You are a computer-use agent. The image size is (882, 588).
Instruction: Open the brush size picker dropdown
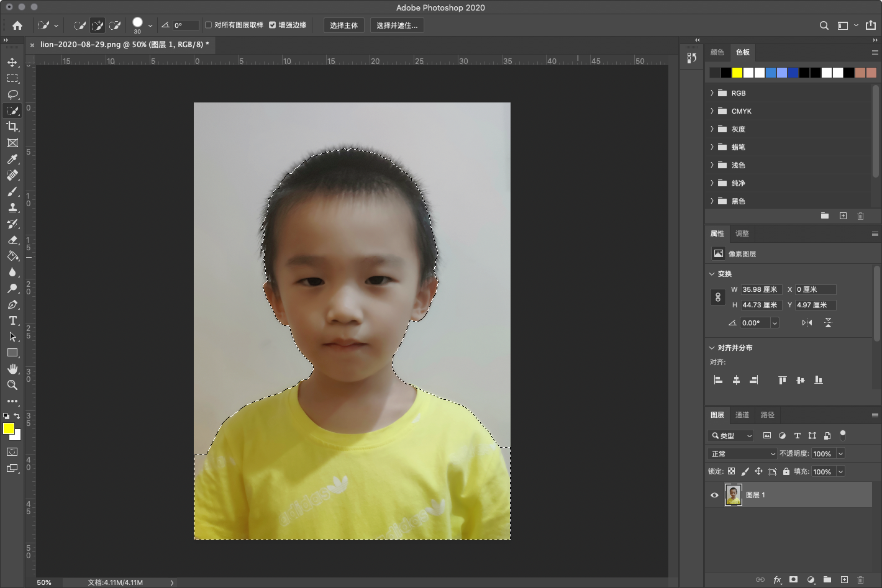click(x=150, y=25)
